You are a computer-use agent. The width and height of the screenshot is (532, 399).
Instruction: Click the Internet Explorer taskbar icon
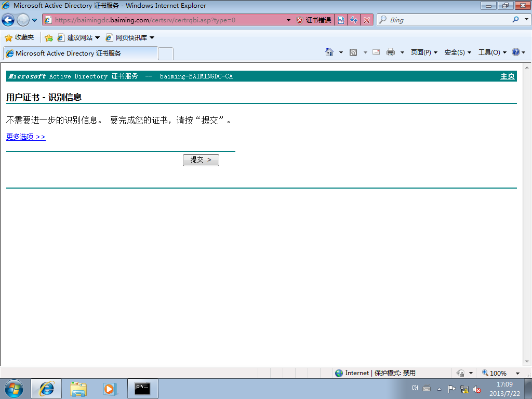coord(46,389)
